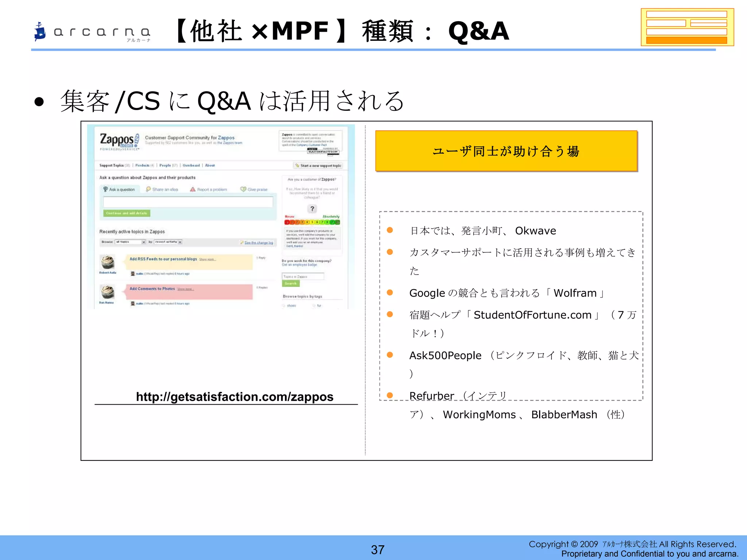Viewport: 747px width, 560px height.
Task: Open the Products tab
Action: coord(145,166)
